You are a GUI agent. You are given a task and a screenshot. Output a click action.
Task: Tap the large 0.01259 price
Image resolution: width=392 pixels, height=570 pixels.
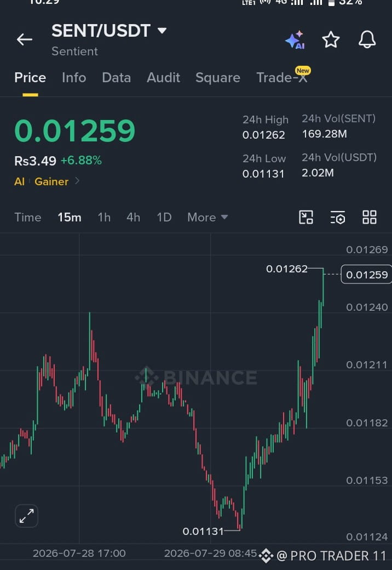75,131
